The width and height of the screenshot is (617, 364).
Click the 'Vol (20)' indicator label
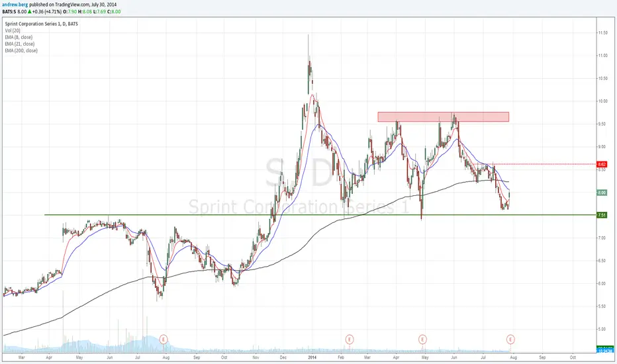(x=13, y=30)
